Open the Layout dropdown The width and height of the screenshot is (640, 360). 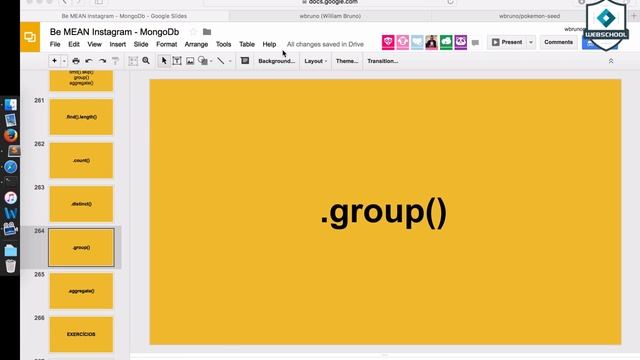click(316, 61)
